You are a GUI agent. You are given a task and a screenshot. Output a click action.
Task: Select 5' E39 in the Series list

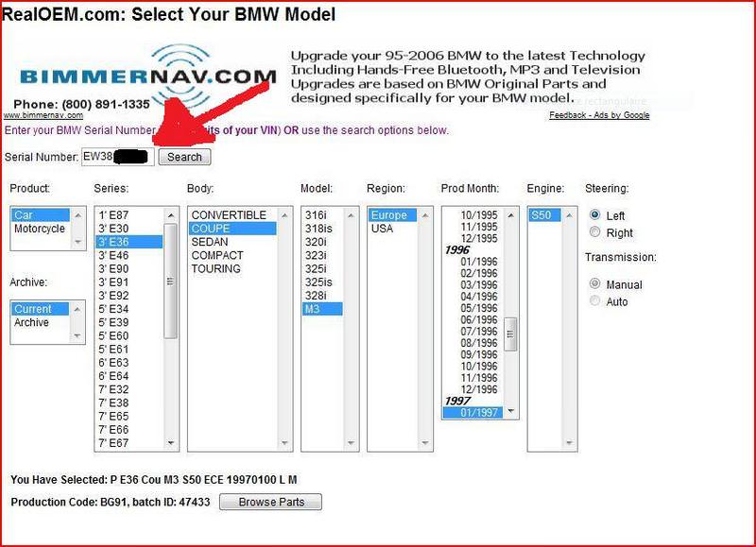click(129, 322)
